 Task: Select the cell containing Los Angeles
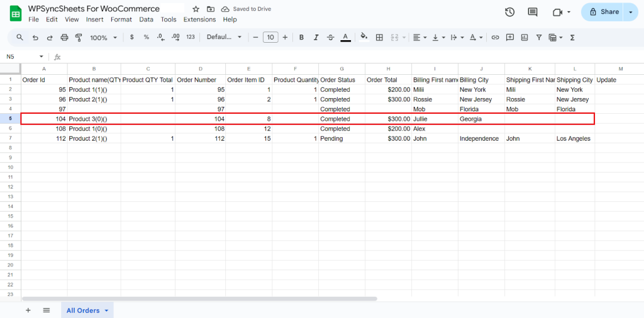(x=575, y=139)
